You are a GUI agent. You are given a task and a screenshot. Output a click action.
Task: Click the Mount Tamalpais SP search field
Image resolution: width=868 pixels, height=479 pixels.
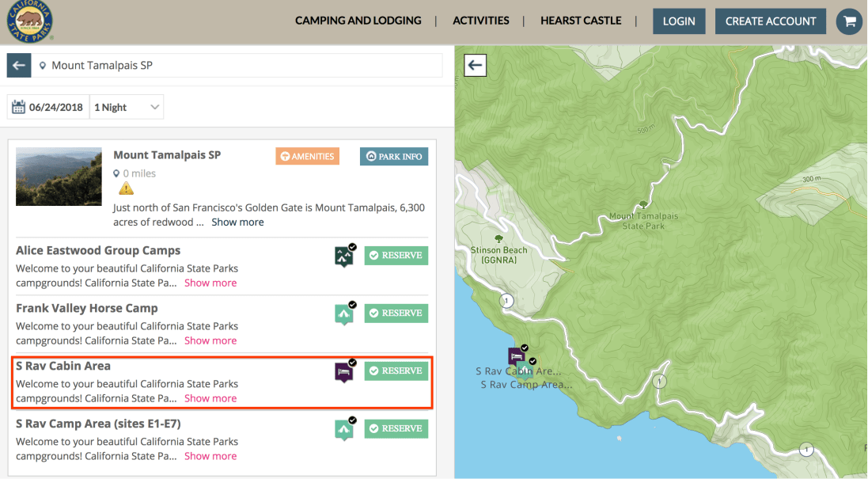[237, 66]
